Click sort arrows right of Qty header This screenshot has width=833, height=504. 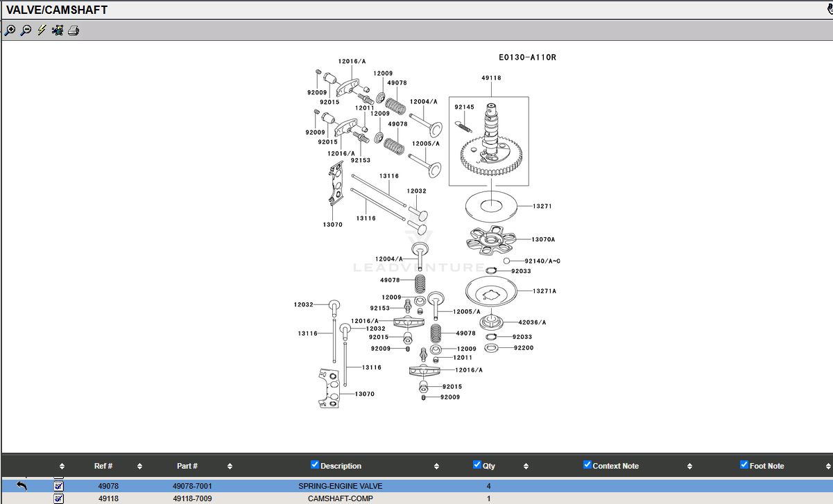[526, 467]
